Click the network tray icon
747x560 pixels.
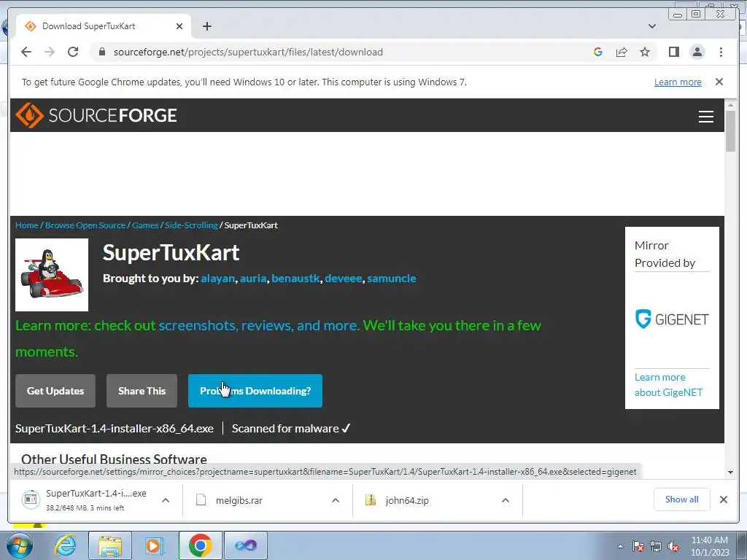click(x=656, y=546)
